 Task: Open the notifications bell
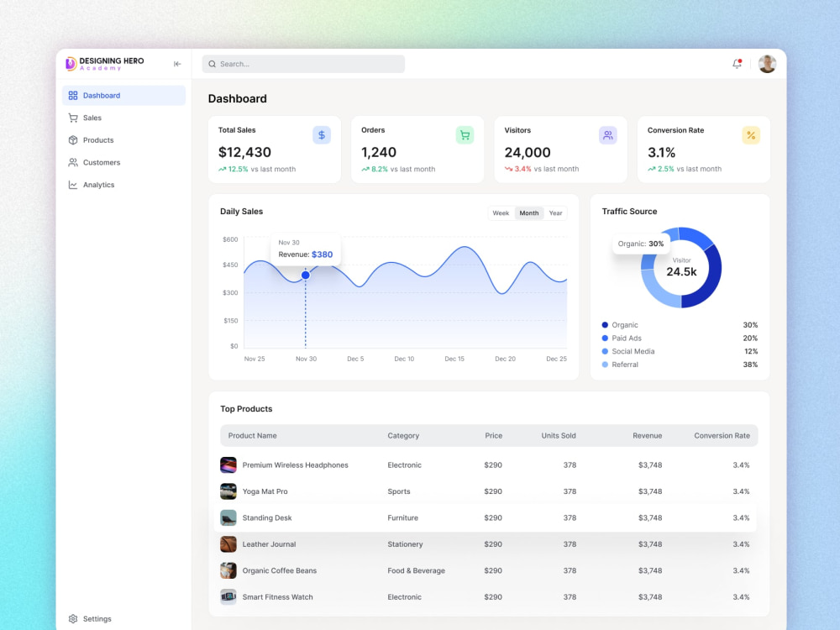(738, 64)
